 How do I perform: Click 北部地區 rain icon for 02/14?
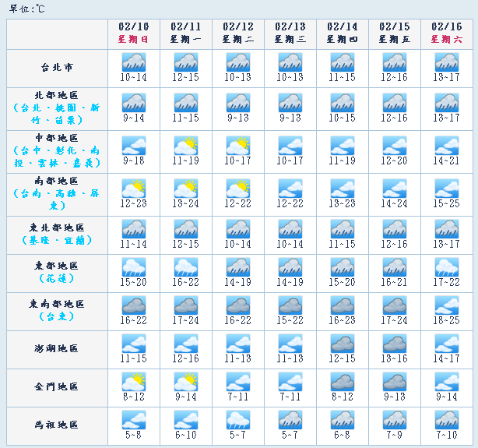pos(343,102)
